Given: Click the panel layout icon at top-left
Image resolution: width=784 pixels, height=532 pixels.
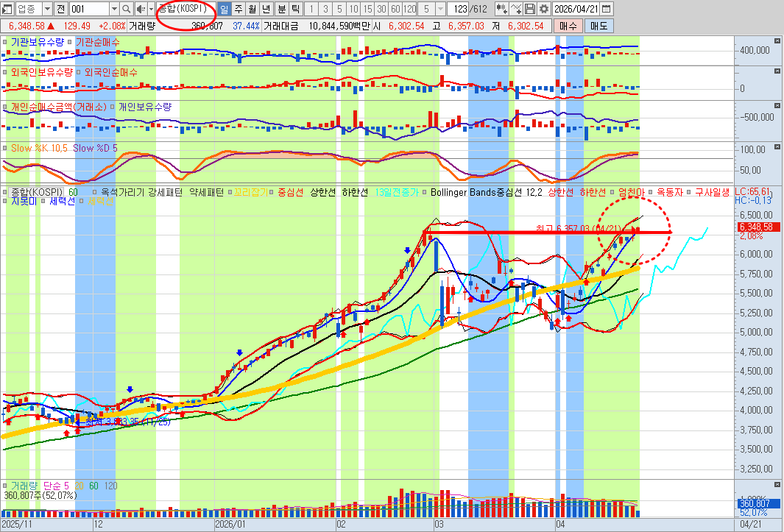Looking at the screenshot, I should click(7, 9).
